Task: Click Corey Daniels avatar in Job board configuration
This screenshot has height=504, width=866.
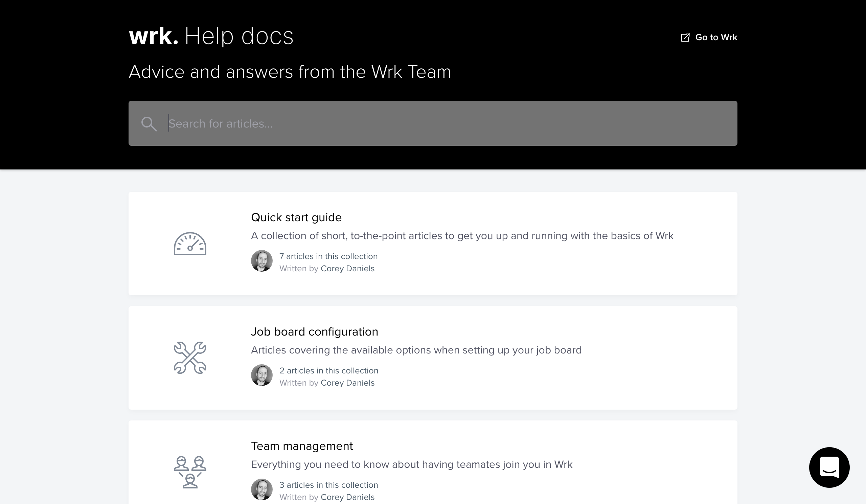Action: [262, 375]
